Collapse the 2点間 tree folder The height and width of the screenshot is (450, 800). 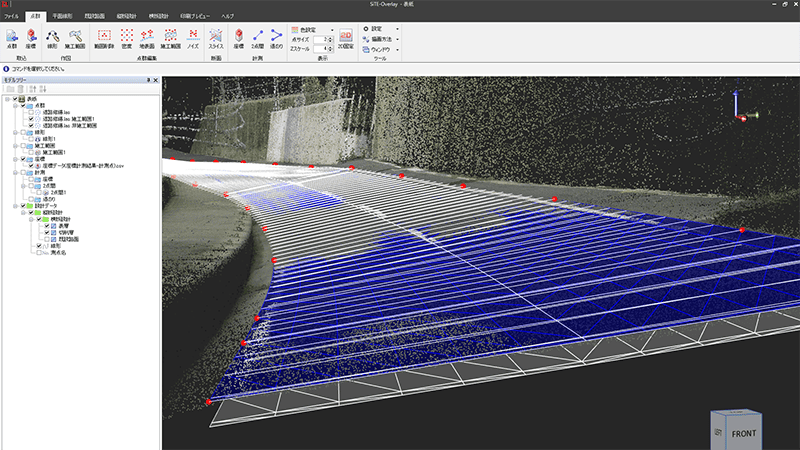pyautogui.click(x=23, y=186)
